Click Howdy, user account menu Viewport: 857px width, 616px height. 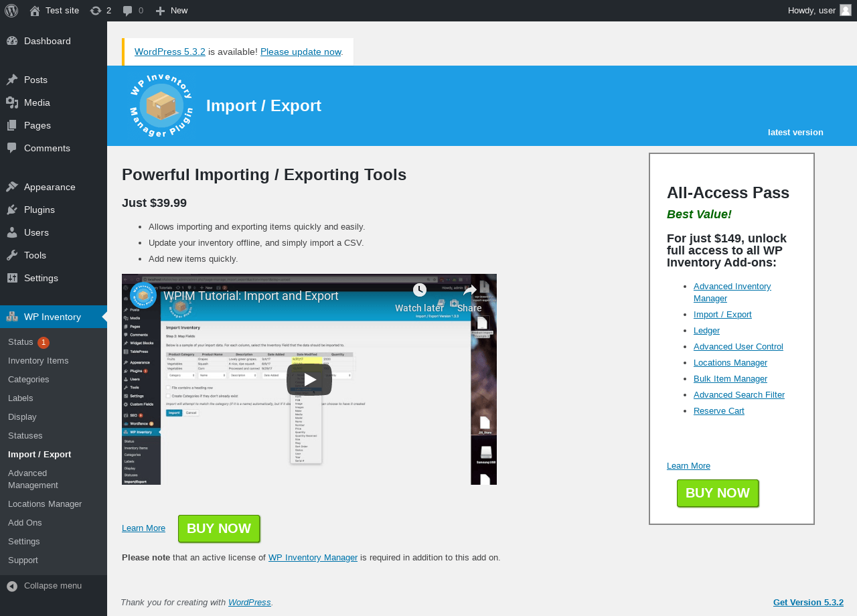click(820, 11)
